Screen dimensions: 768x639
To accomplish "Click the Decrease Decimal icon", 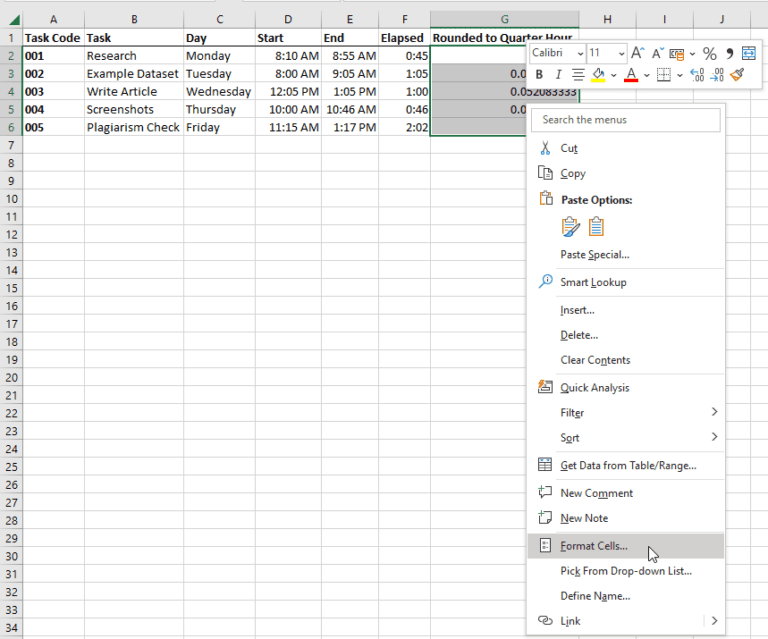I will coord(717,74).
